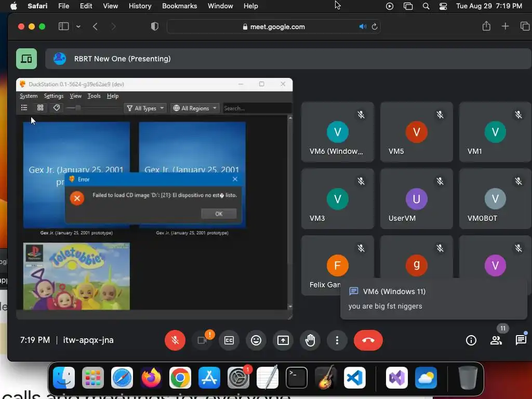Switch DuckStation to game grid view
Image resolution: width=532 pixels, height=399 pixels.
coord(41,108)
